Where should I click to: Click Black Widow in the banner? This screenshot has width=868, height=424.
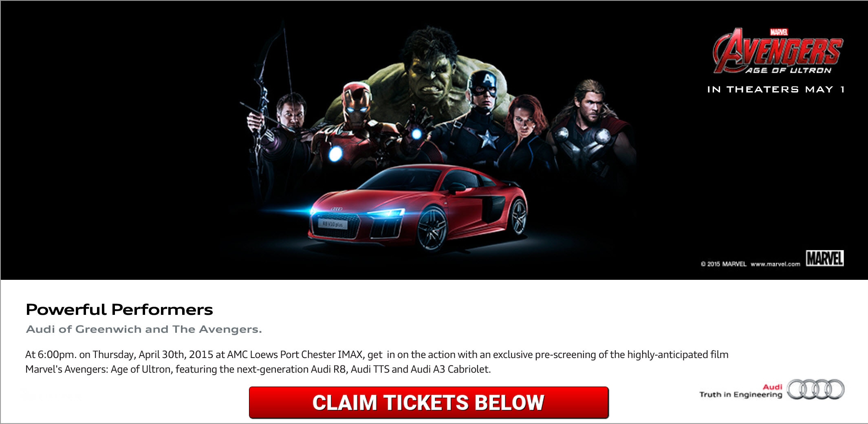click(526, 130)
